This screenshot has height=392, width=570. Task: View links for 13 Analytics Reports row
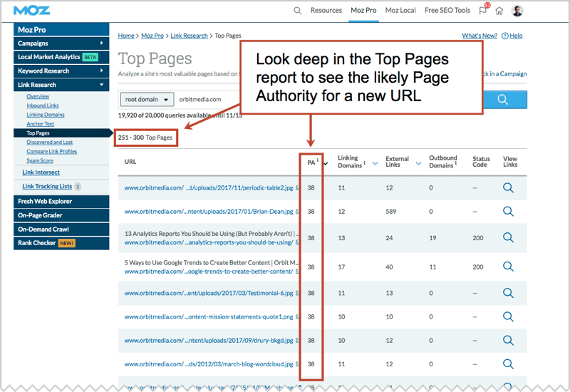[508, 238]
